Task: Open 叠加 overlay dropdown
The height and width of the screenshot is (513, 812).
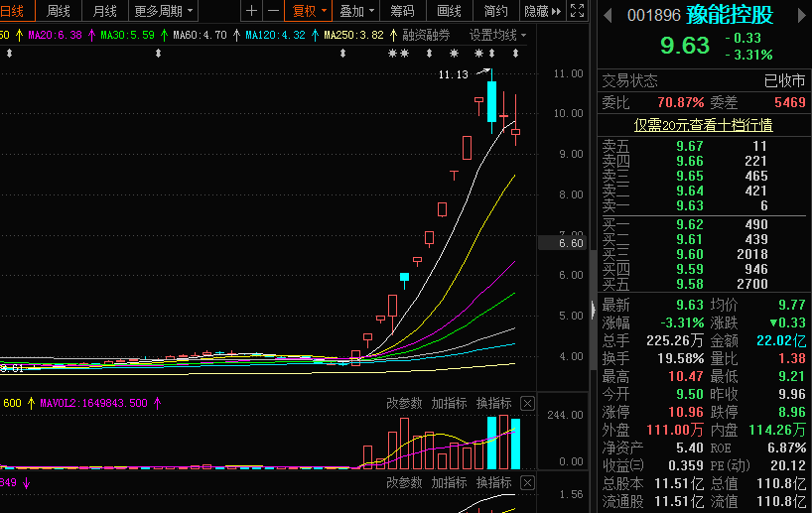Action: coord(356,11)
